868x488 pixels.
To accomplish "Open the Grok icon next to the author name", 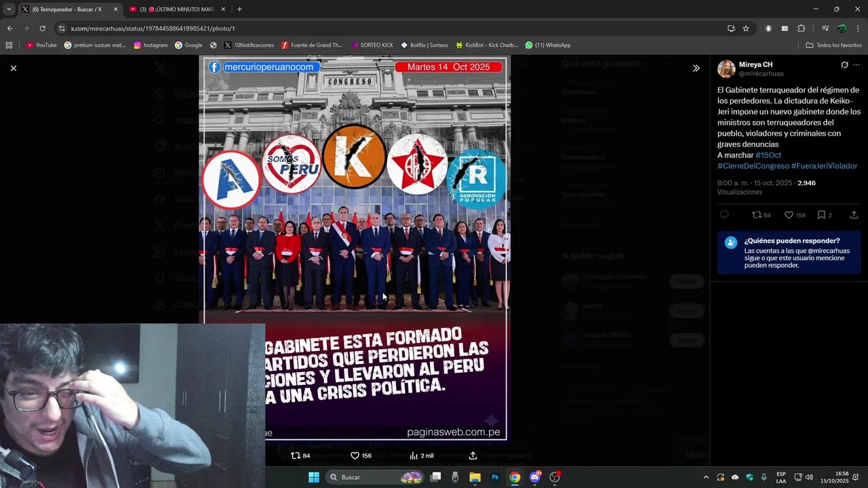I will (x=844, y=65).
